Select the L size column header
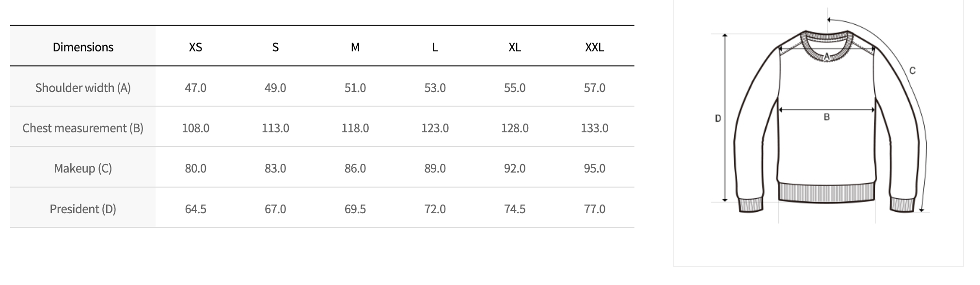The width and height of the screenshot is (980, 285). coord(435,47)
